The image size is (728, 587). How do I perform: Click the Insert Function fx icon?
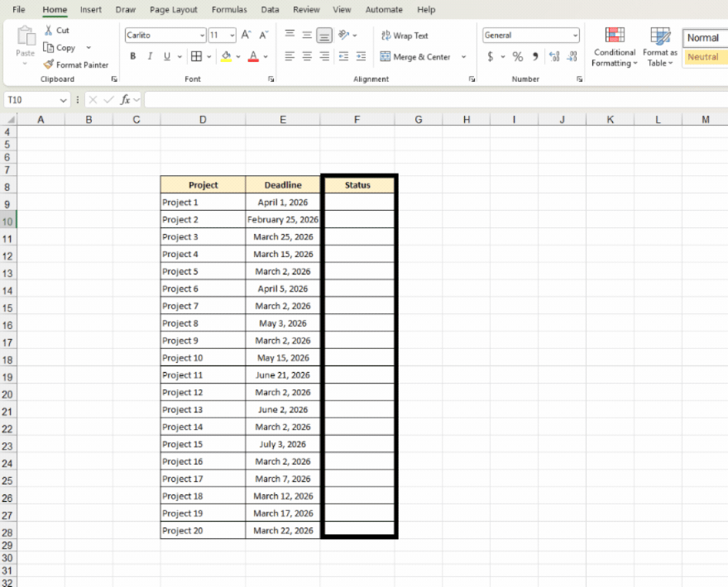tap(125, 100)
